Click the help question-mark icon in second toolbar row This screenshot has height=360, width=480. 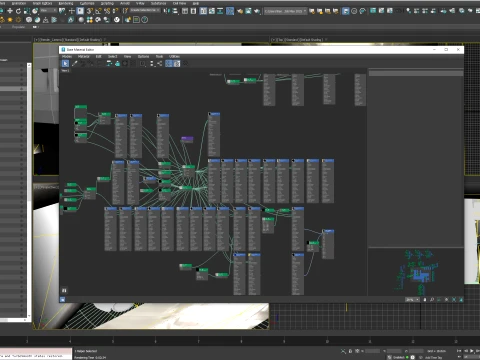(144, 20)
